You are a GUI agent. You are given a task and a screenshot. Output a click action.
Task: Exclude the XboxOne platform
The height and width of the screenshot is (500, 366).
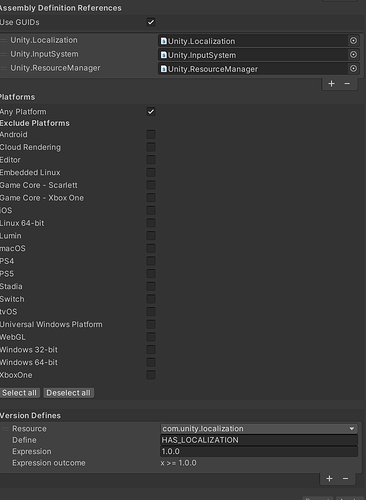coord(151,375)
